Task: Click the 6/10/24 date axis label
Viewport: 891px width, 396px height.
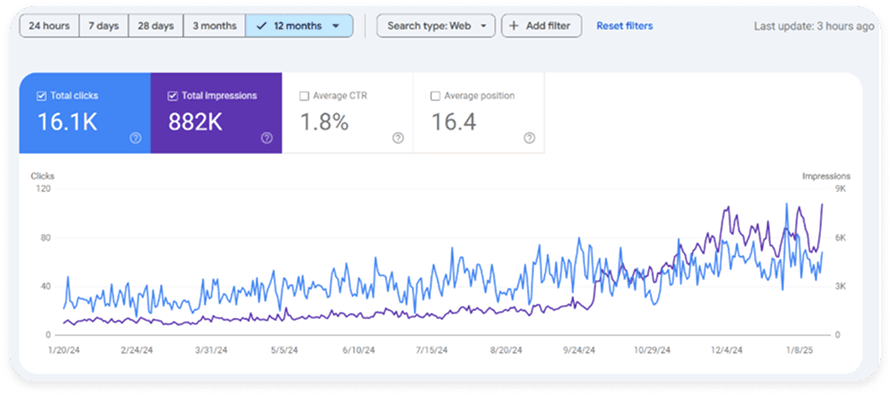Action: coord(360,351)
